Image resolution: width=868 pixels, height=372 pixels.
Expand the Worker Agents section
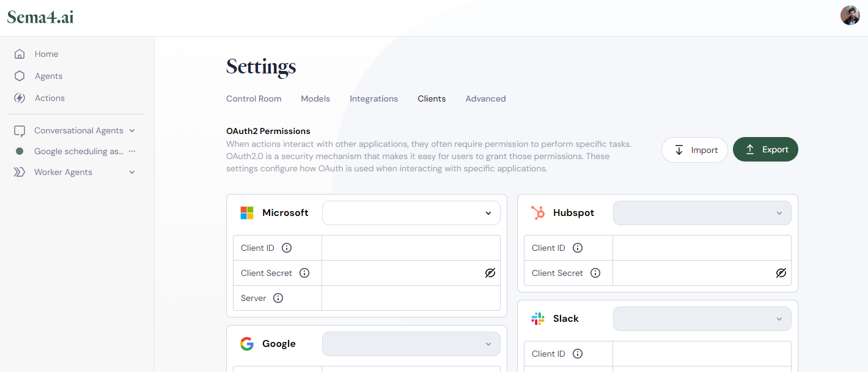pyautogui.click(x=132, y=172)
